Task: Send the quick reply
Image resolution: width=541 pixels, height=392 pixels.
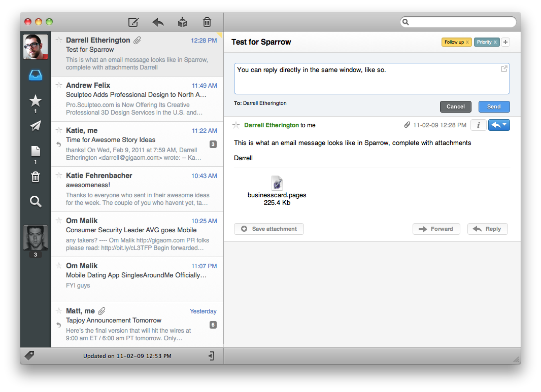Action: coord(494,106)
